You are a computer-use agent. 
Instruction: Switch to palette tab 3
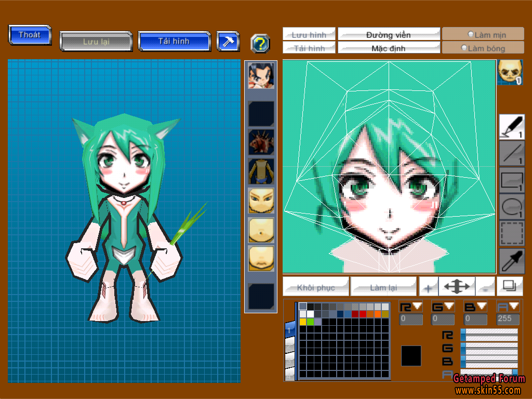click(290, 360)
